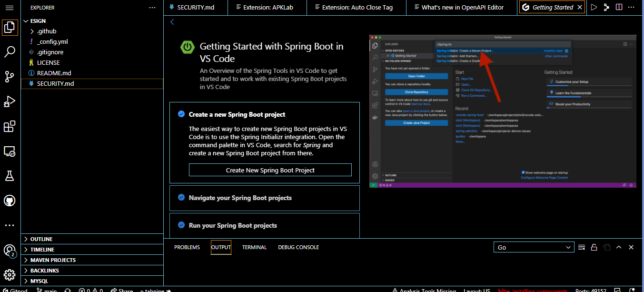Open the output log file icon
Screen dimensions: 644x292
pos(606,247)
